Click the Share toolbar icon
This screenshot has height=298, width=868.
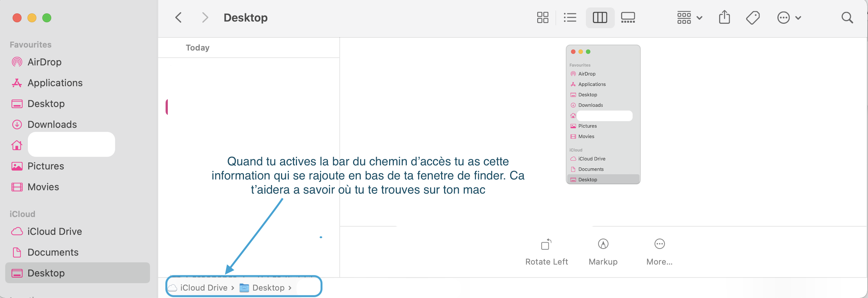(x=724, y=17)
